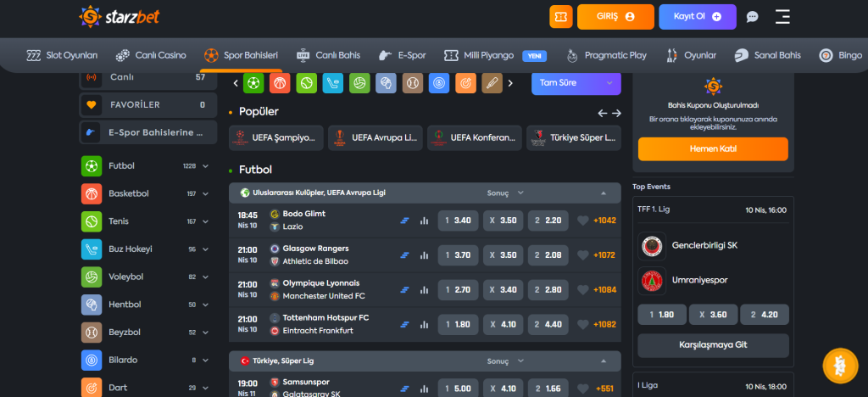Viewport: 868px width, 397px height.
Task: Select the football icon in sports carousel
Action: tap(253, 83)
